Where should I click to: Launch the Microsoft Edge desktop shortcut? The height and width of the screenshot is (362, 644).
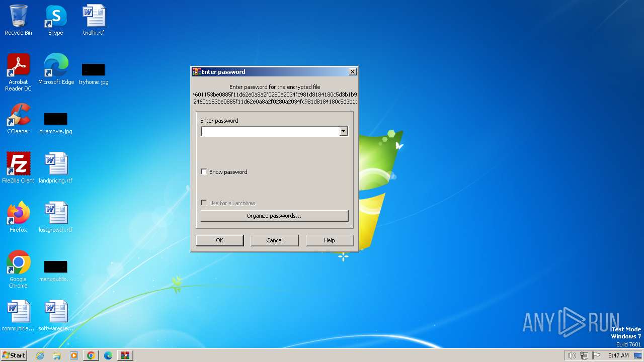(56, 69)
